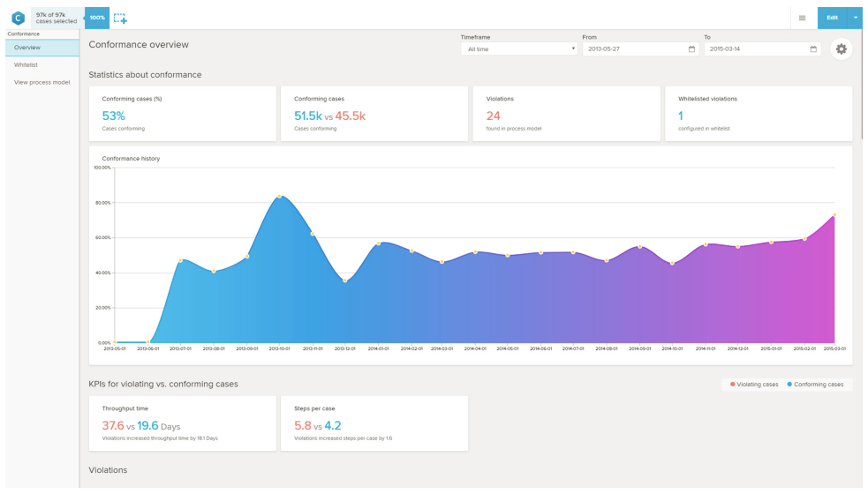Click the 2013-12-01 low data point
Screen dimensions: 868x494
345,281
